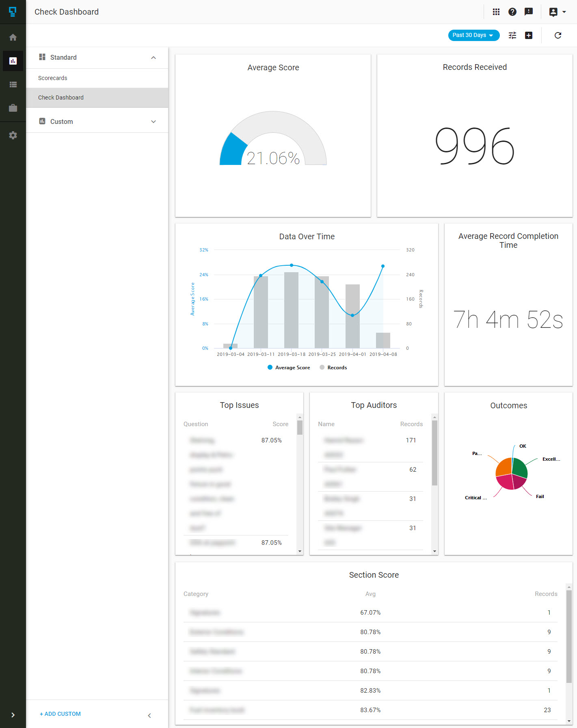Click the Fail outcome label
The width and height of the screenshot is (577, 728).
pos(540,496)
